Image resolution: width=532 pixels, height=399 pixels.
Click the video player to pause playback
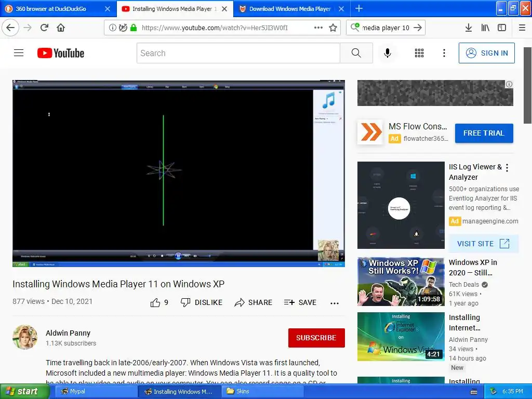(x=179, y=174)
